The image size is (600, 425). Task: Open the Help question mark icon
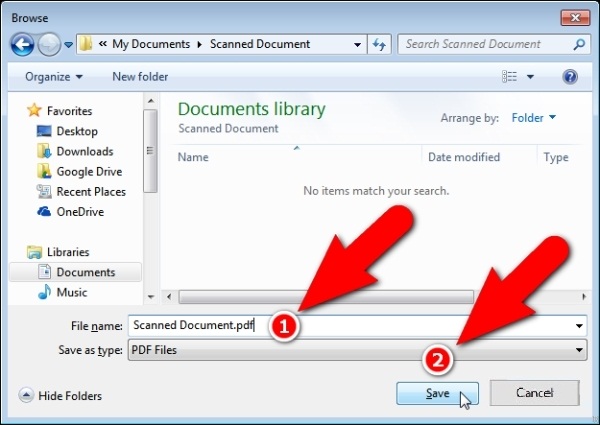[570, 77]
